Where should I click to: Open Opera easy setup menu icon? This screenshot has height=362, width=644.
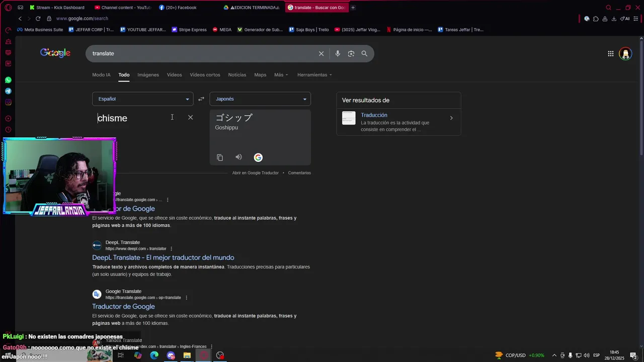pyautogui.click(x=636, y=19)
